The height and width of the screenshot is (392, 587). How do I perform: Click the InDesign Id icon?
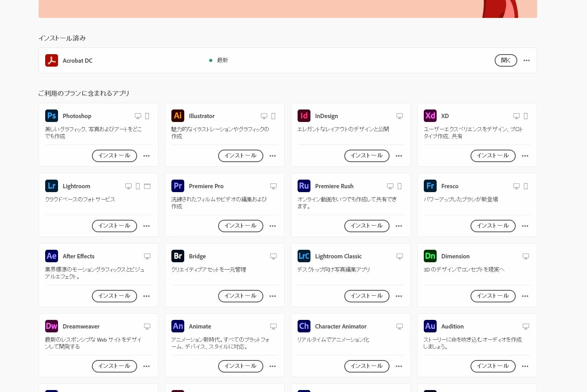pyautogui.click(x=304, y=116)
